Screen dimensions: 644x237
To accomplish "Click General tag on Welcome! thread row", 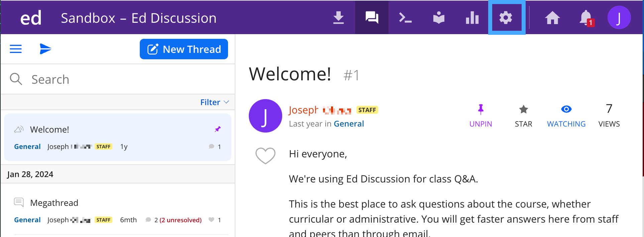I will click(x=27, y=147).
